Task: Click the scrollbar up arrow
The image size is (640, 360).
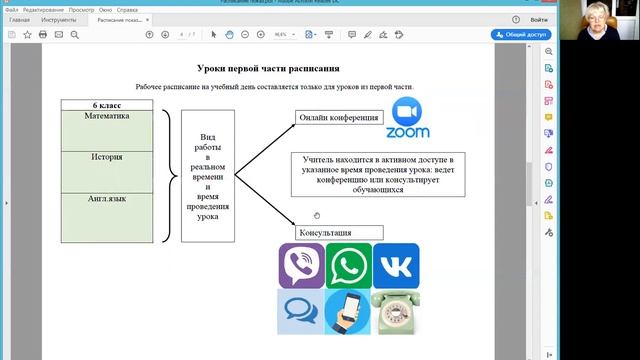Action: pos(529,46)
